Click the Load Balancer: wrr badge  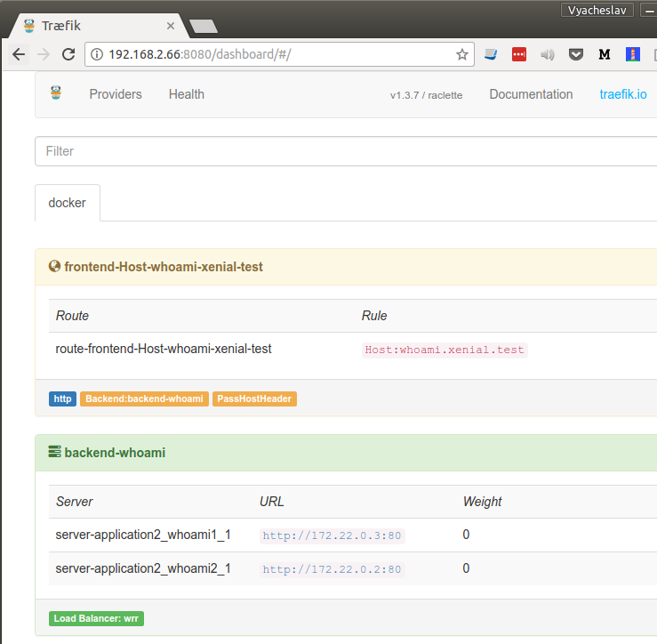[96, 618]
